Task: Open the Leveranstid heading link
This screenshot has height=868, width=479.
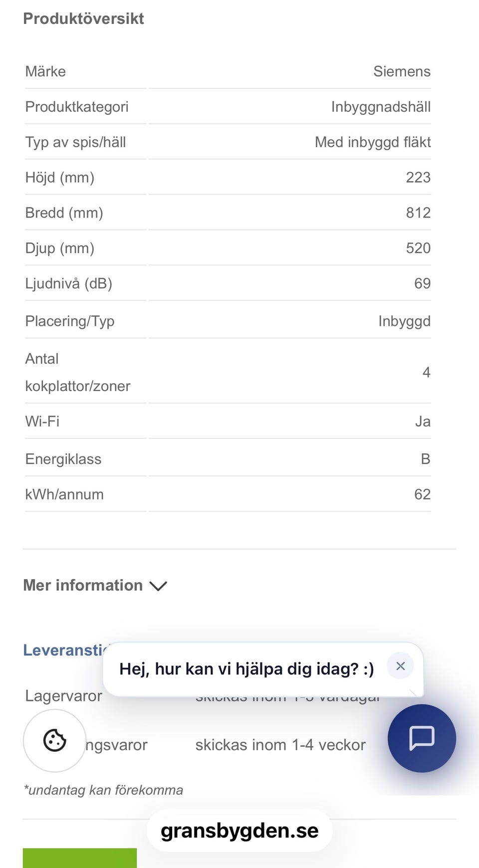Action: point(65,650)
